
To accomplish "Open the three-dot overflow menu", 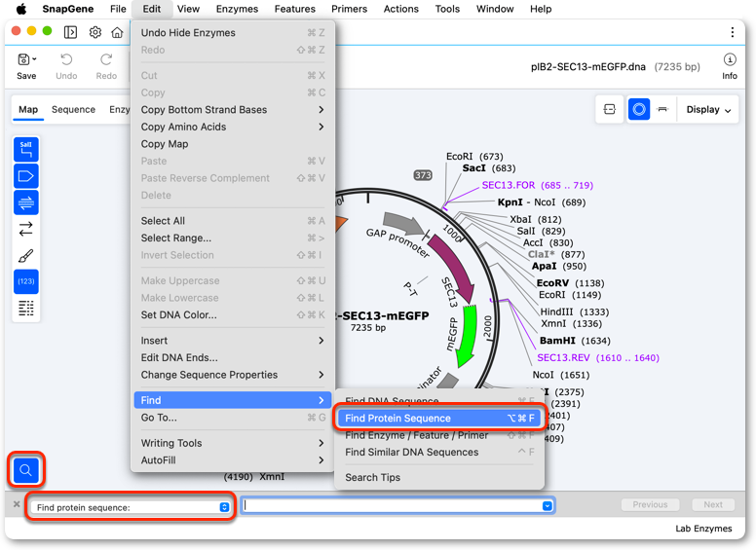I will (x=733, y=32).
